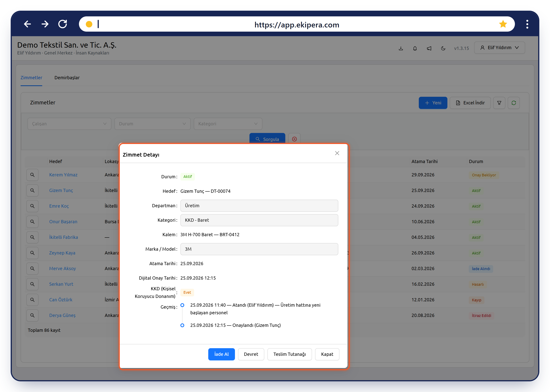Open the Çalışan dropdown
550x392 pixels.
[x=69, y=124]
